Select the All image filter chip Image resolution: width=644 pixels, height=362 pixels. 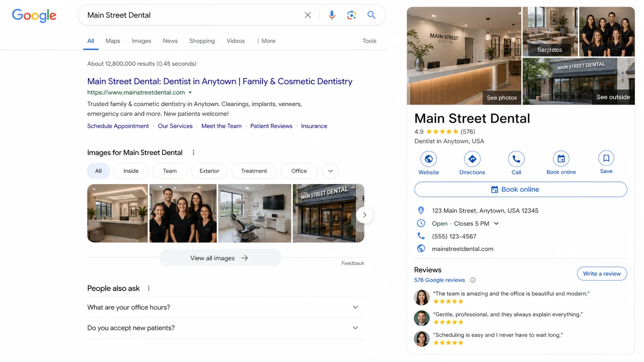[99, 171]
